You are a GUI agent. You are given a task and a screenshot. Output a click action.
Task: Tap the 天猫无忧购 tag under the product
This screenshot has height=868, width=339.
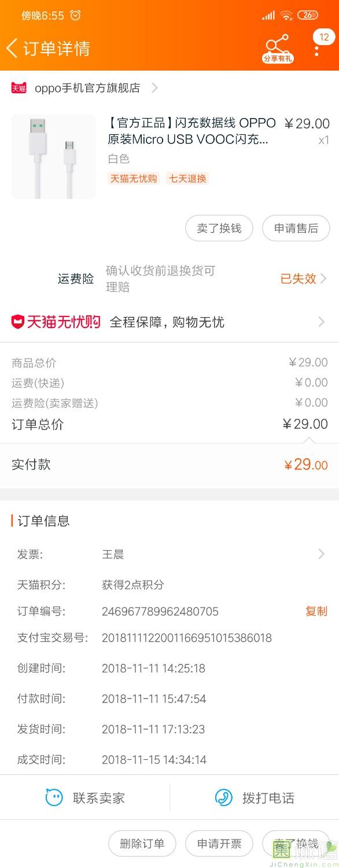click(x=134, y=178)
